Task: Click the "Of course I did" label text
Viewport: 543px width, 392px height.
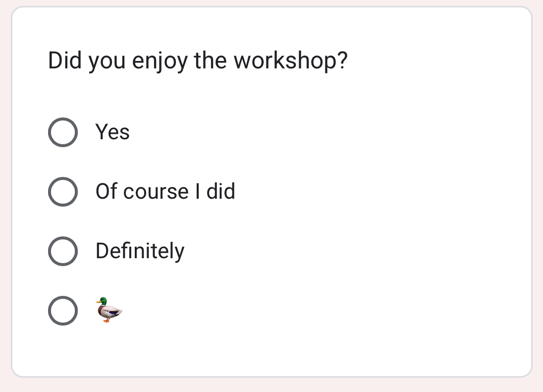Action: point(165,191)
